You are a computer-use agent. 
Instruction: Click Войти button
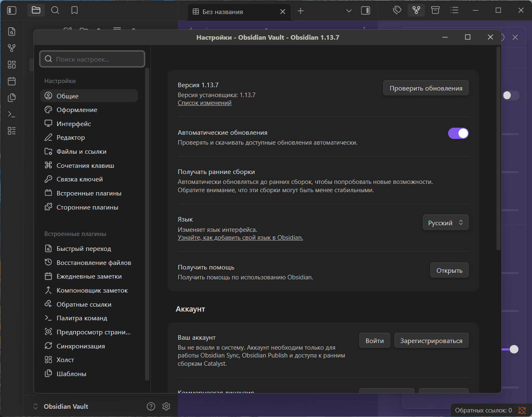point(375,341)
